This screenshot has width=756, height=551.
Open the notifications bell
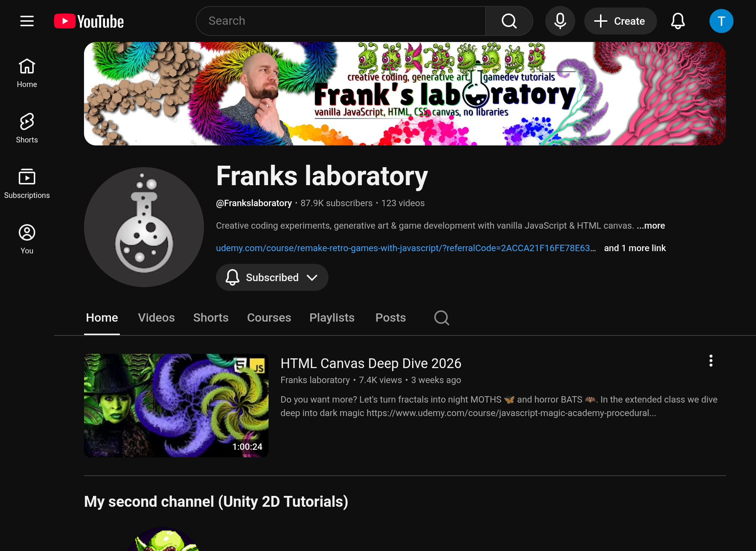(x=678, y=21)
